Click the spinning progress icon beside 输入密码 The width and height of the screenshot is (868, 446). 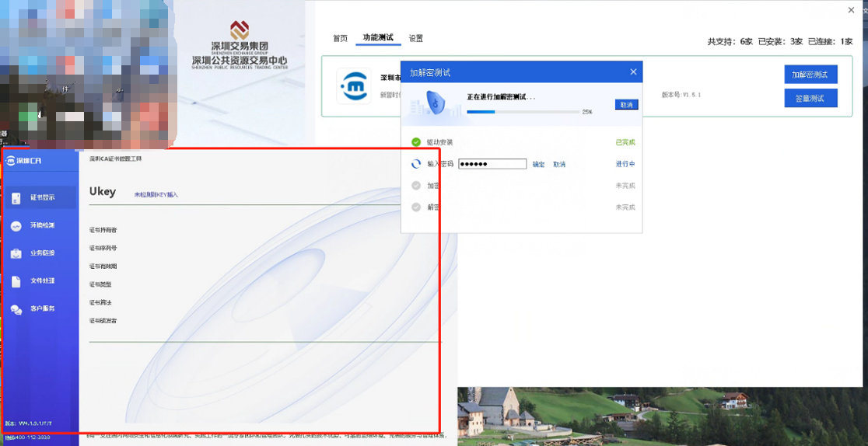pyautogui.click(x=416, y=164)
